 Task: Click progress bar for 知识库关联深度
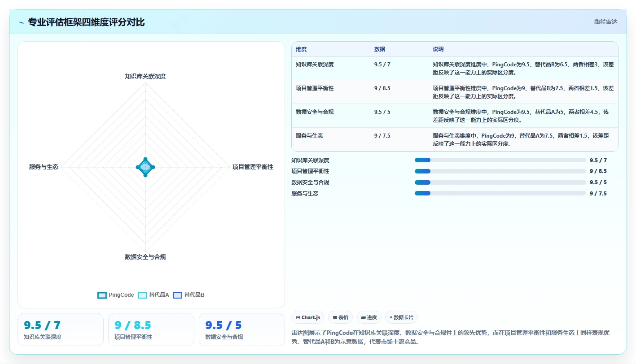500,160
